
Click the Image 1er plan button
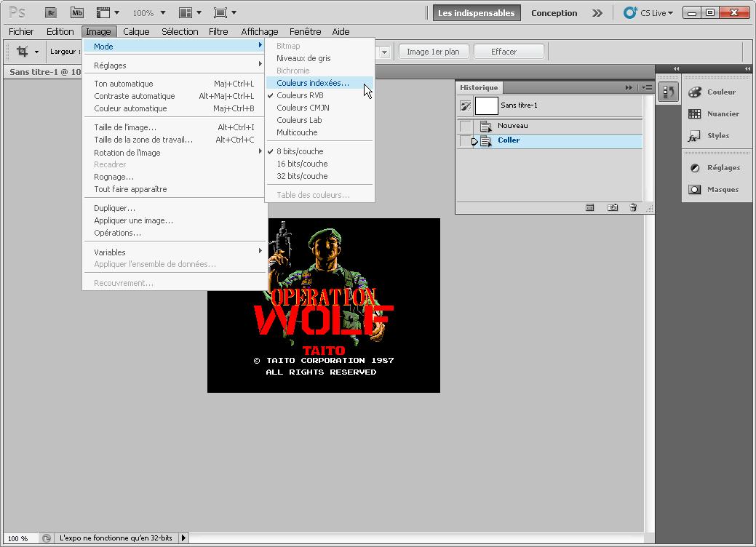tap(434, 52)
